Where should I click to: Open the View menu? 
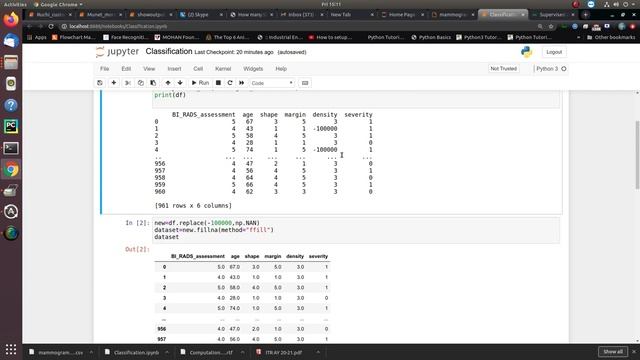pyautogui.click(x=149, y=69)
